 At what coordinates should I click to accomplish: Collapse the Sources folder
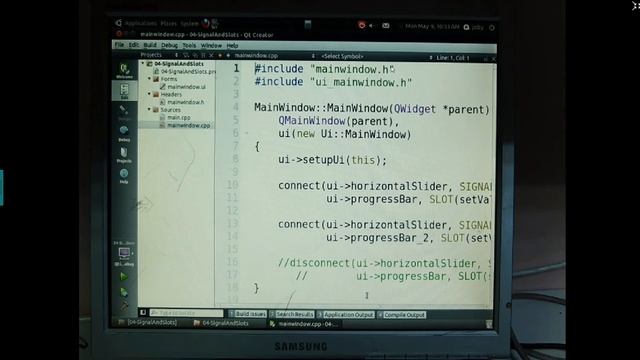[x=149, y=109]
